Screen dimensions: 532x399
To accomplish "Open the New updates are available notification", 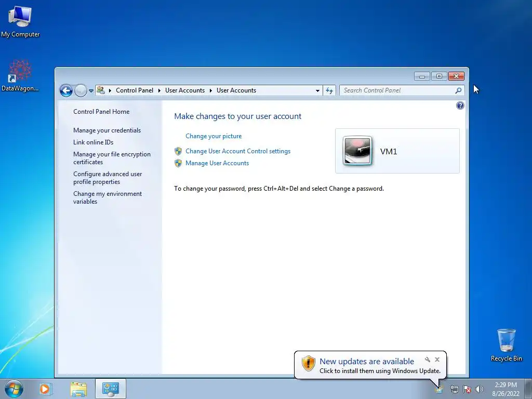I will click(367, 362).
